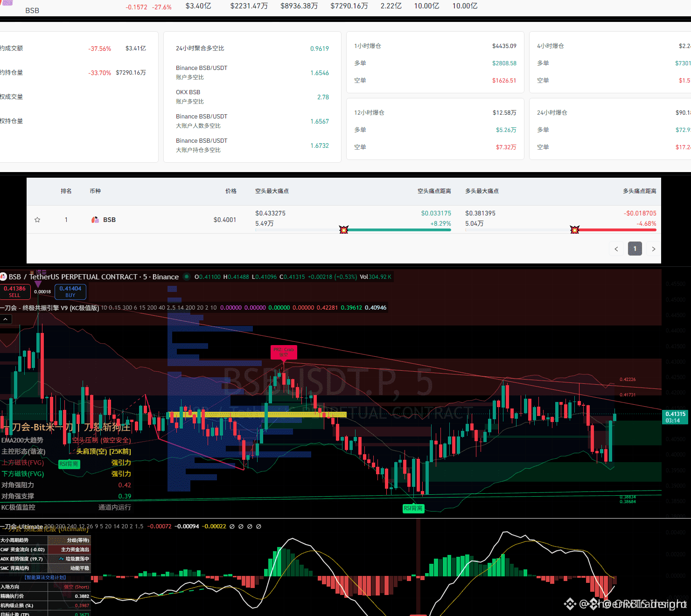Click the 12小时爆仓 card heading

(x=370, y=113)
